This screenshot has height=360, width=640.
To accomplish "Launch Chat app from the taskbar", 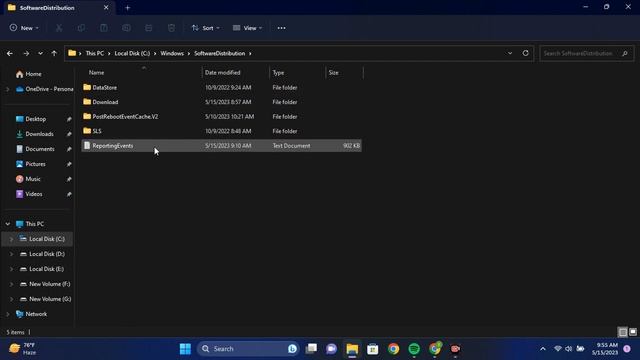I will click(x=331, y=349).
